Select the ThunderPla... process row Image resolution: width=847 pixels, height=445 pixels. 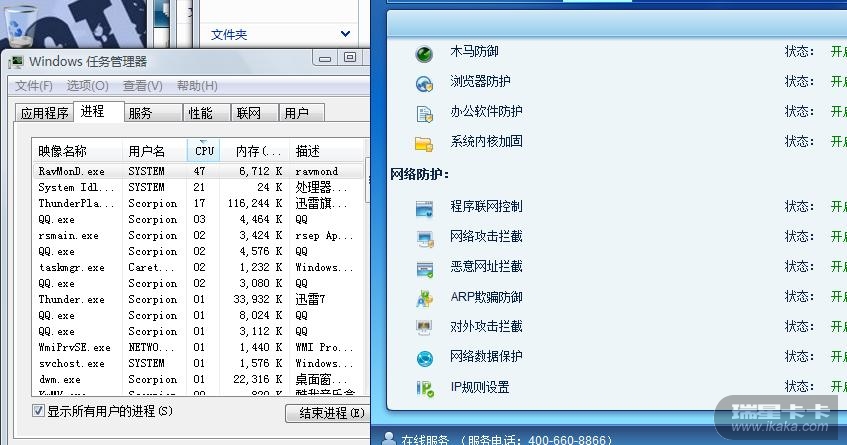tap(199, 204)
